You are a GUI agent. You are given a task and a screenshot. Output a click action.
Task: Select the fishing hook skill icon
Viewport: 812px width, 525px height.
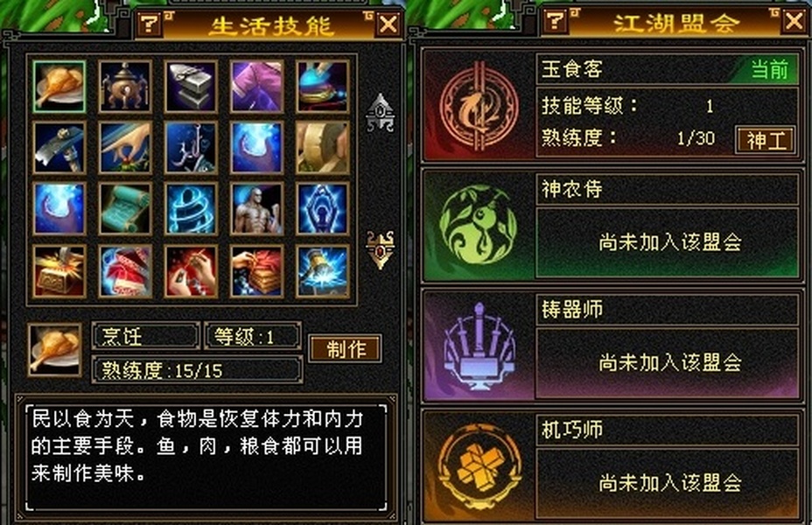[191, 148]
